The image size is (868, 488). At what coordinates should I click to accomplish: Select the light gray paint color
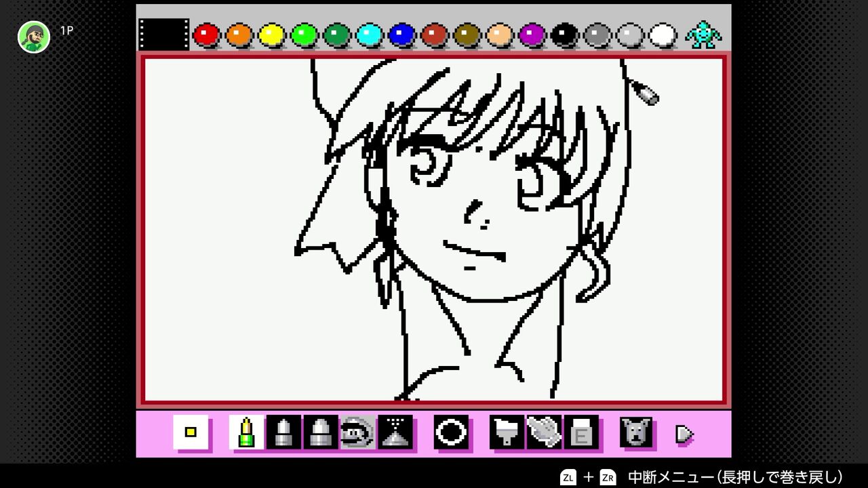coord(630,35)
